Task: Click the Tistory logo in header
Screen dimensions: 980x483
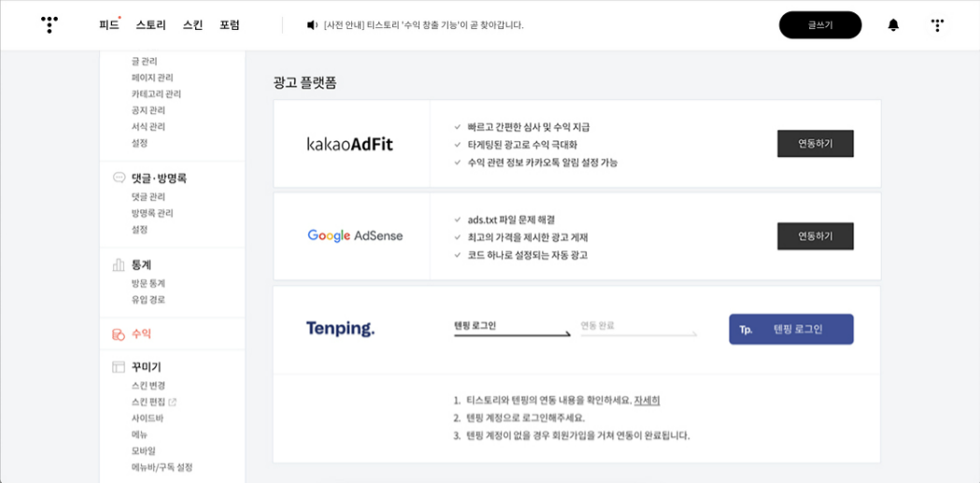Action: point(50,25)
